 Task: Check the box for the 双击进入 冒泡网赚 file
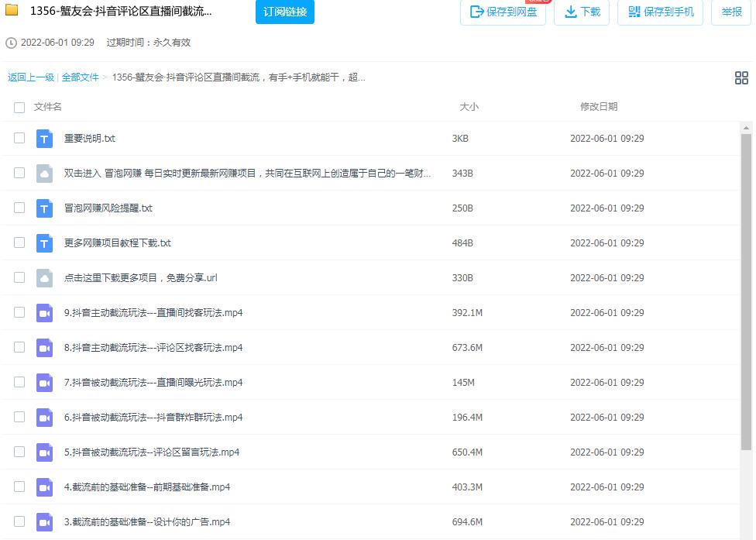click(x=19, y=173)
